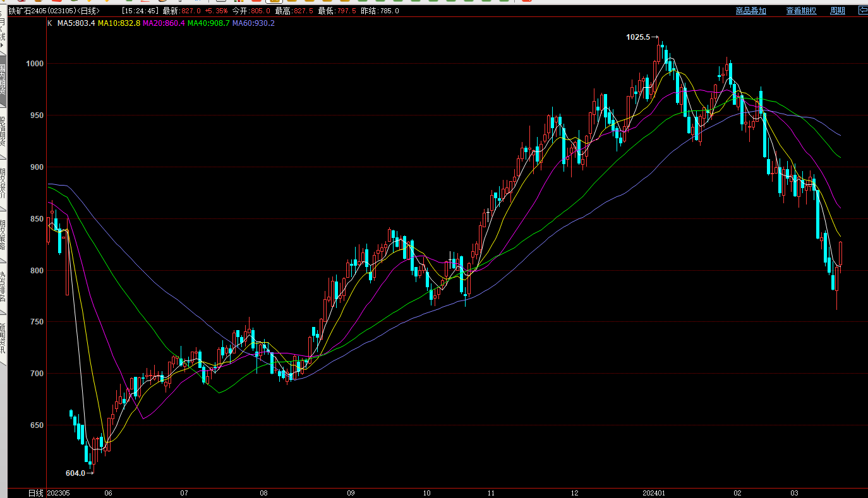Click the 650 price axis label

click(x=37, y=425)
